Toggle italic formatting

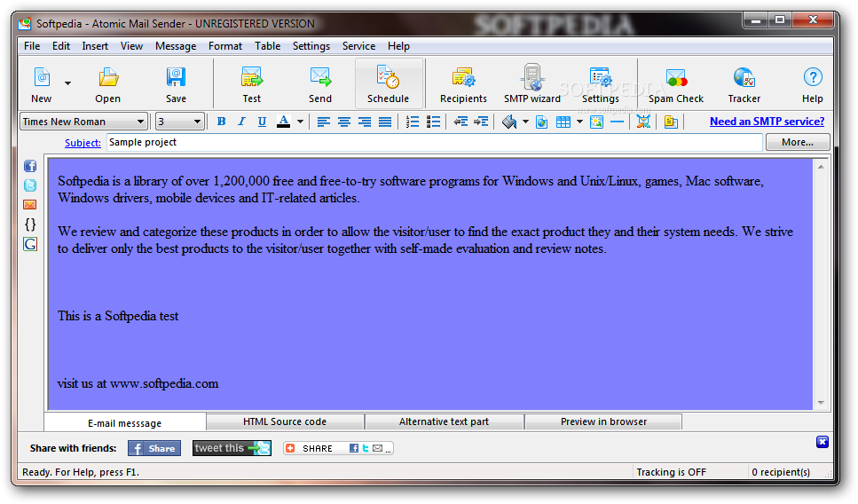241,122
